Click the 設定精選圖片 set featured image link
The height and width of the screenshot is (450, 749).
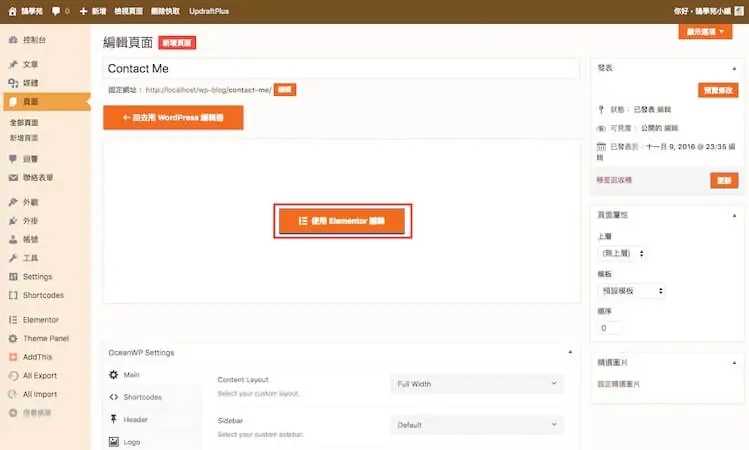click(x=618, y=384)
